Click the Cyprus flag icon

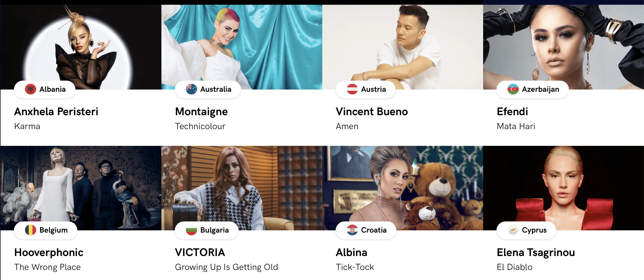[513, 230]
